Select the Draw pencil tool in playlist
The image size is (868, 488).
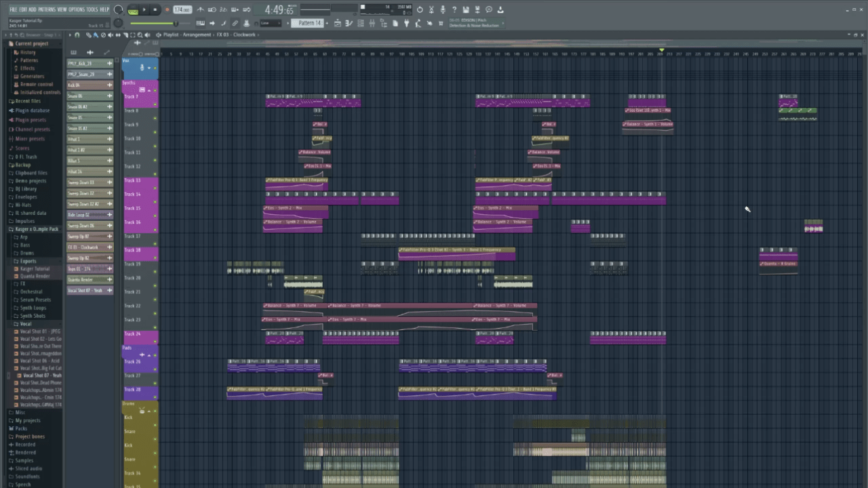pyautogui.click(x=88, y=35)
